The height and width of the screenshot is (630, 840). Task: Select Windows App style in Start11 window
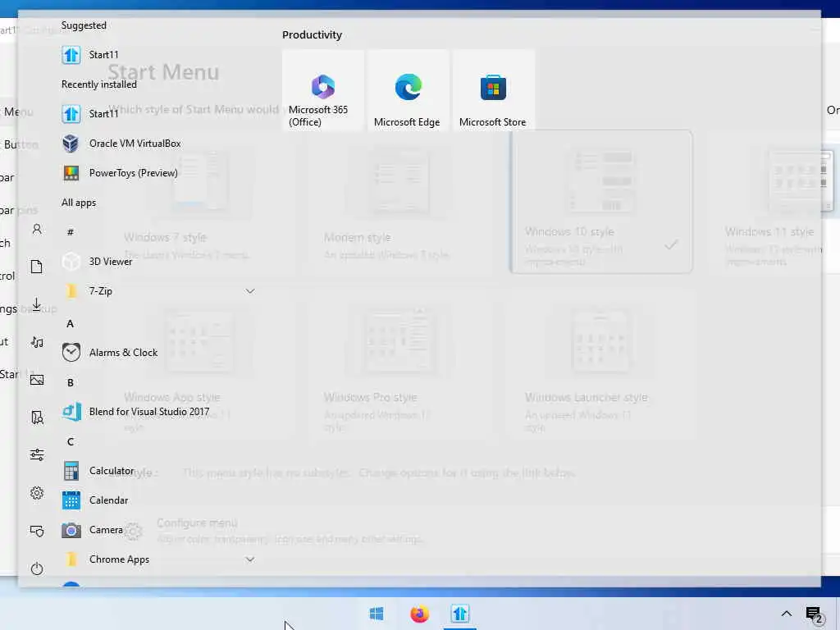pos(200,367)
